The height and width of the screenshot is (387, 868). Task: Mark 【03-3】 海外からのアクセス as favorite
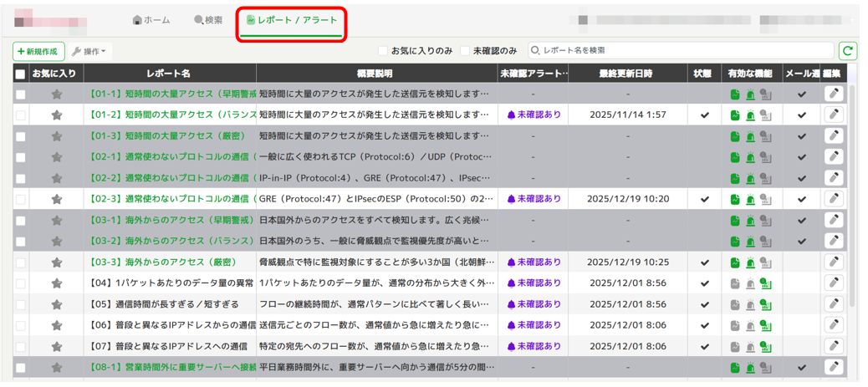point(57,262)
